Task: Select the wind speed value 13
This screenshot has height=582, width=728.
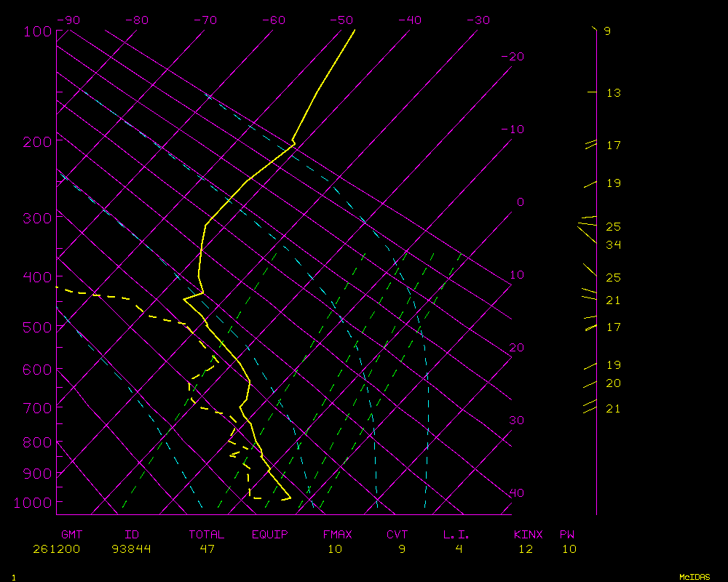Action: 613,93
